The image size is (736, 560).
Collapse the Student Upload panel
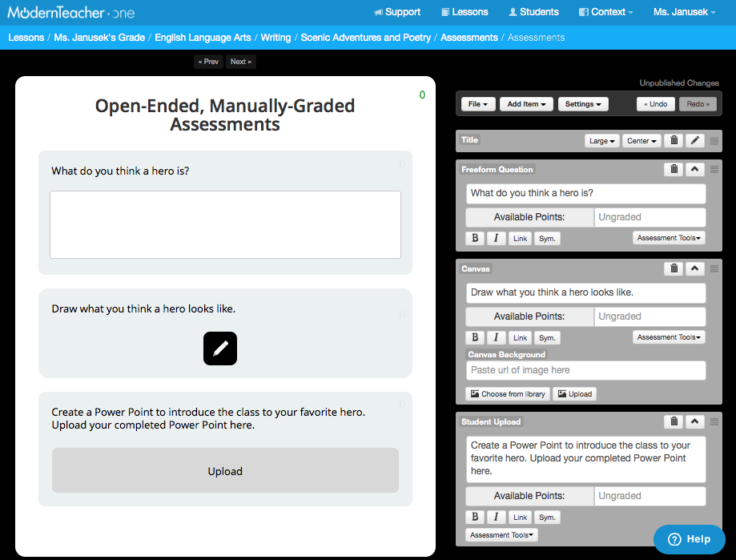click(695, 421)
